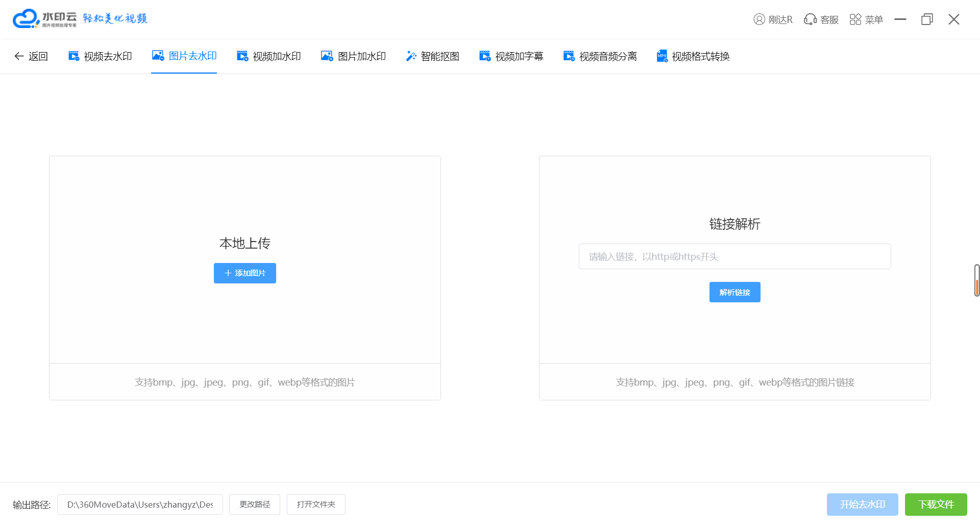The height and width of the screenshot is (526, 980).
Task: Go to the 图片加水印 tab
Action: 354,56
